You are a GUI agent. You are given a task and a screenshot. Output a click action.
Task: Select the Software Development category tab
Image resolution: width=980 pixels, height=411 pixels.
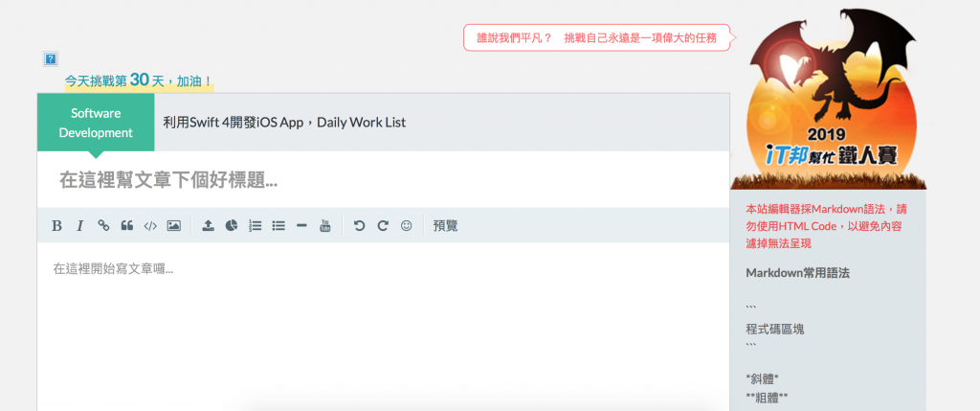click(96, 123)
